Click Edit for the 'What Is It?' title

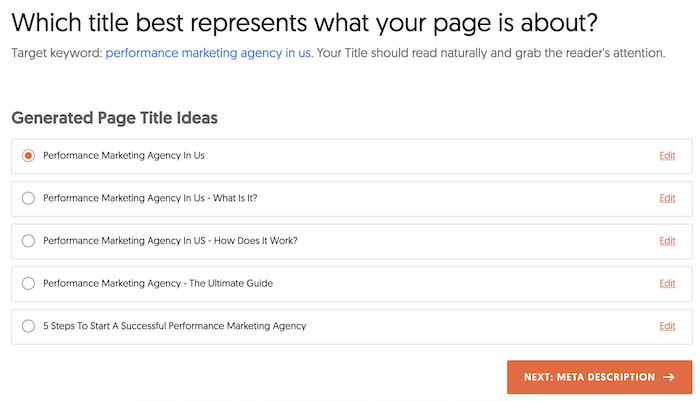[667, 198]
